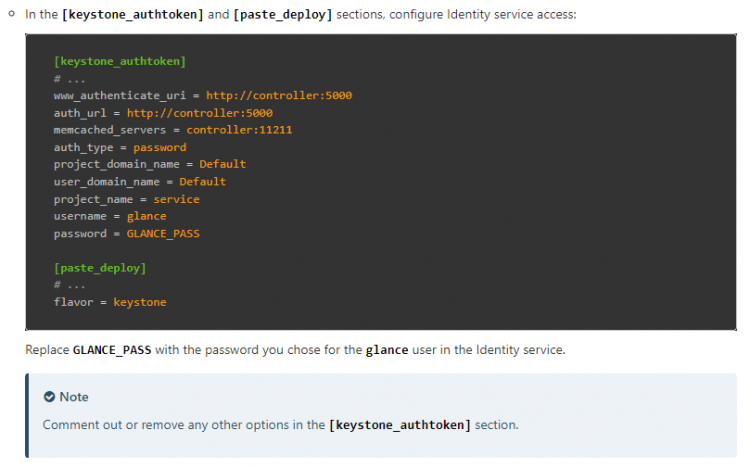This screenshot has height=468, width=750.
Task: Click [keystone_authtoken] in the Note text
Action: click(400, 425)
